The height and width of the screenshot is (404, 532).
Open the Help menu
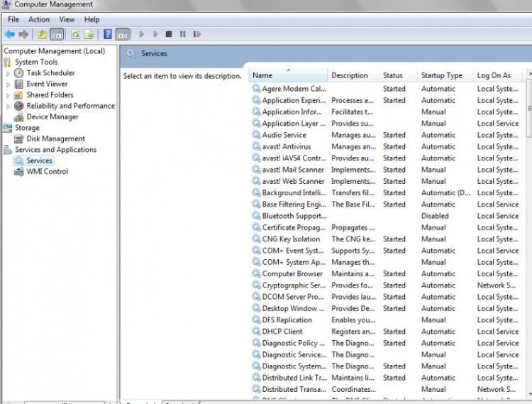92,19
